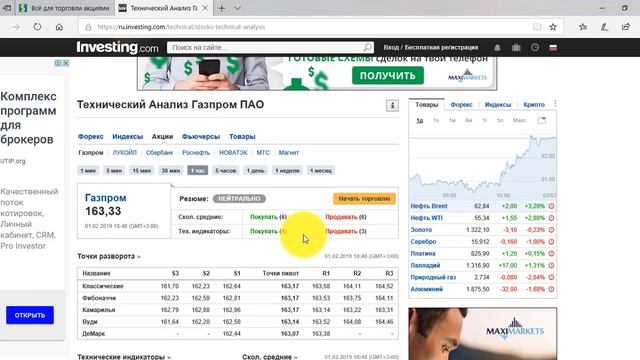Select the Акции category tab
The image size is (640, 360).
[162, 136]
